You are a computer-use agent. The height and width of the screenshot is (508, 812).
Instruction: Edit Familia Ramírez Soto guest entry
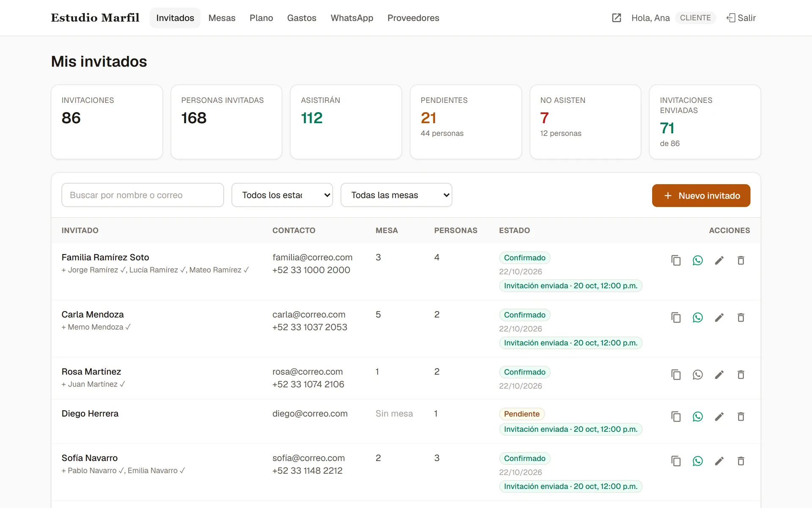(x=719, y=260)
